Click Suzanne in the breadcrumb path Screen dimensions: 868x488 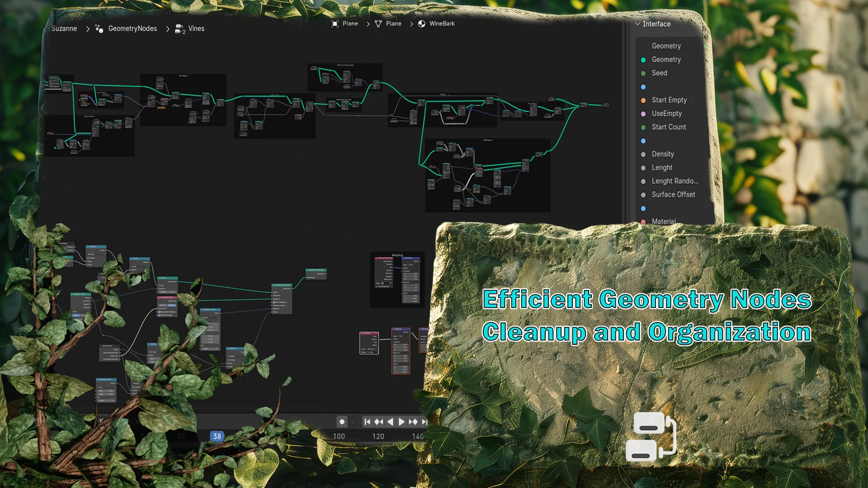click(x=63, y=28)
